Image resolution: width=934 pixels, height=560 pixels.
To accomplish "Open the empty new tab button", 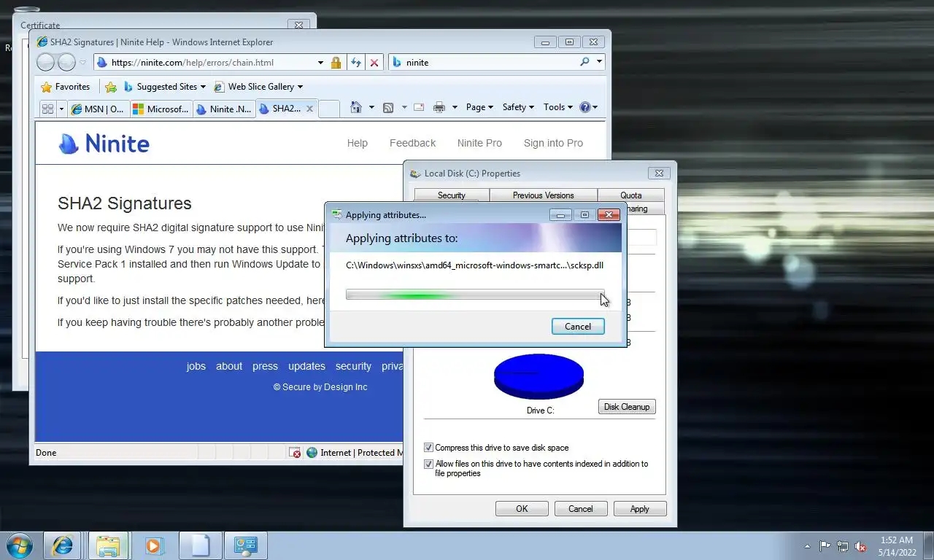I will pyautogui.click(x=329, y=109).
